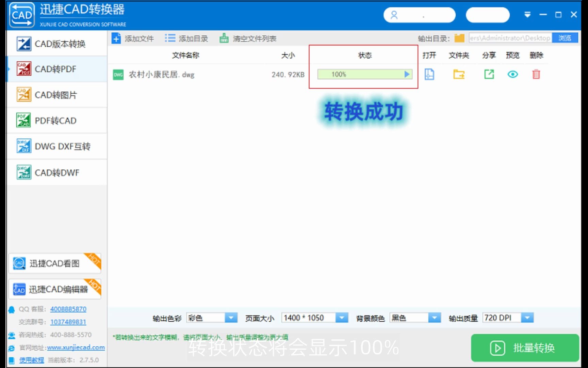Launch 迅捷CAD看图 from the sidebar
This screenshot has width=588, height=368.
coord(54,263)
